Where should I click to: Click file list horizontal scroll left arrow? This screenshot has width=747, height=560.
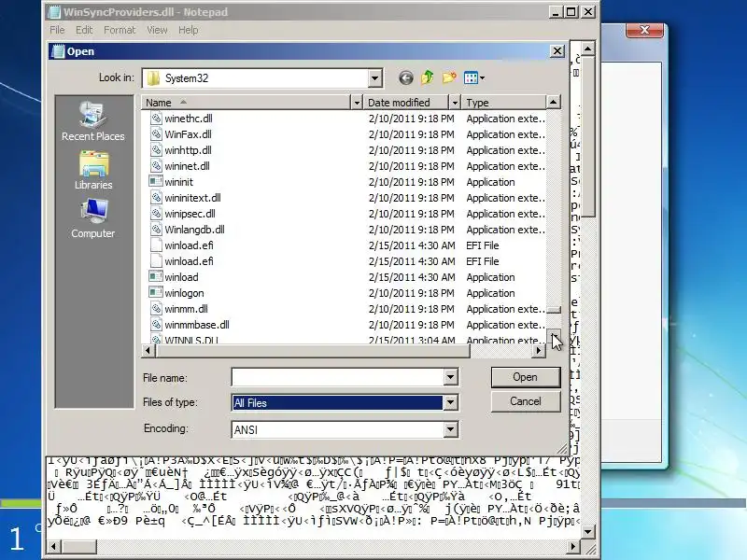[x=148, y=351]
